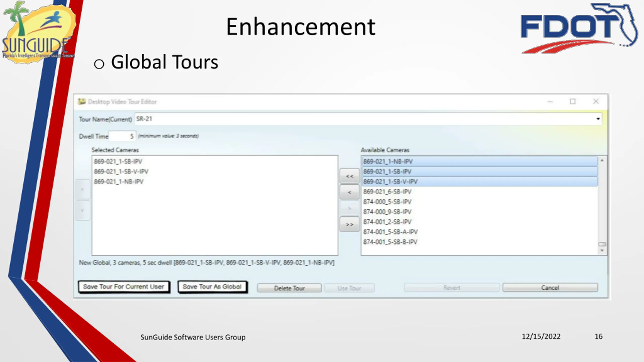This screenshot has height=362, width=644.
Task: Maximize the Desktop Video Tour Editor window
Action: (573, 102)
